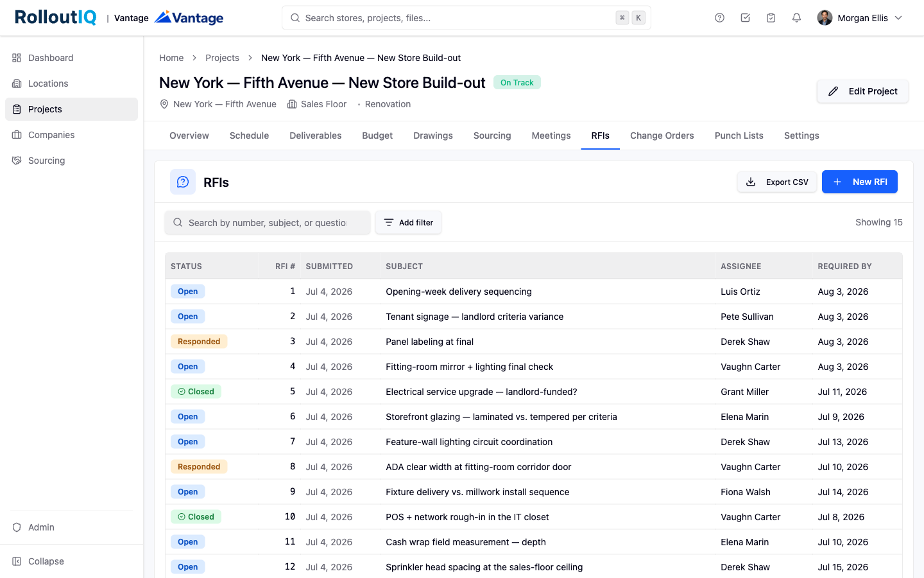Click the On Track status badge
This screenshot has width=924, height=578.
(517, 82)
